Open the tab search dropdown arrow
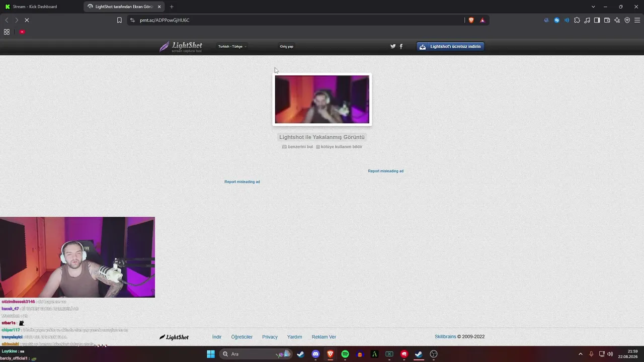 (593, 7)
